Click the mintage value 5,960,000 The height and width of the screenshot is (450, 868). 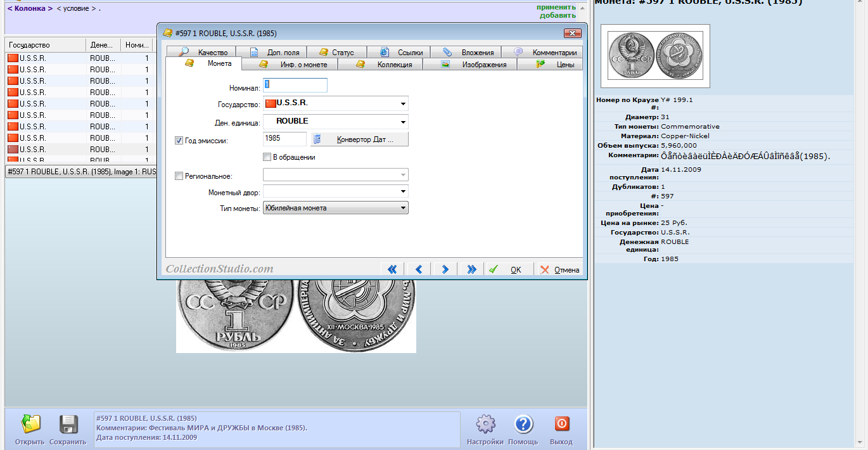coord(679,145)
